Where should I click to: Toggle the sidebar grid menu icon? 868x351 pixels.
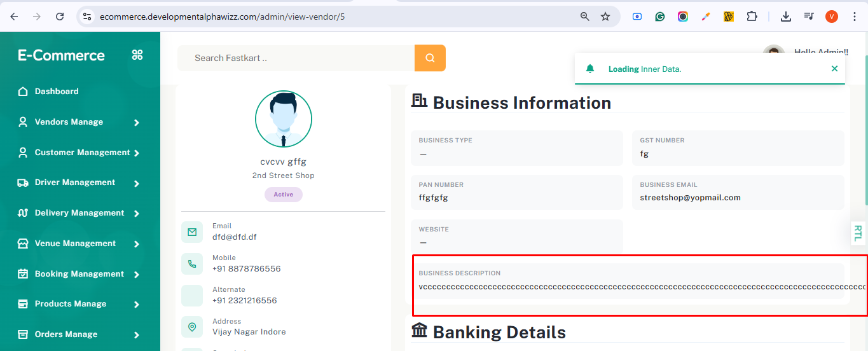tap(137, 55)
